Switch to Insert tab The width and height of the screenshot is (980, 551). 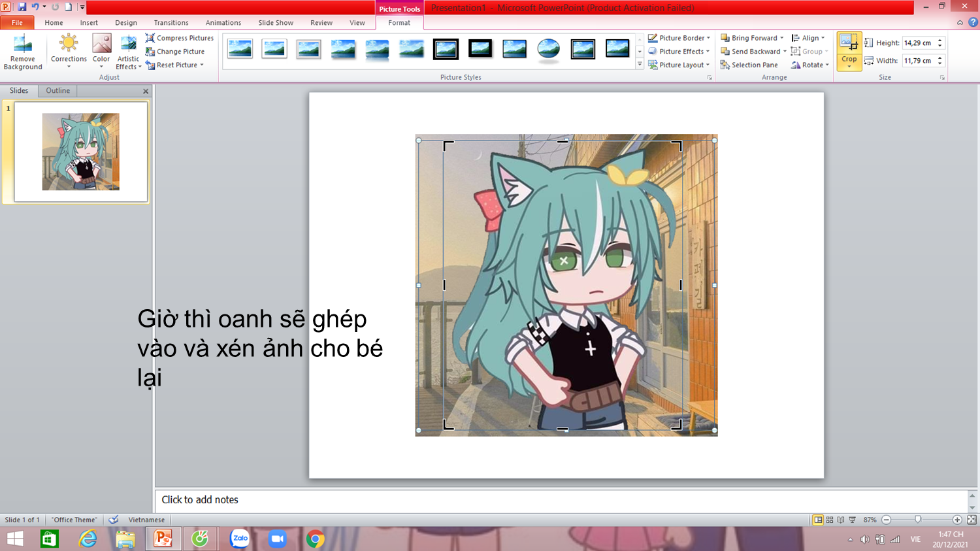(89, 23)
